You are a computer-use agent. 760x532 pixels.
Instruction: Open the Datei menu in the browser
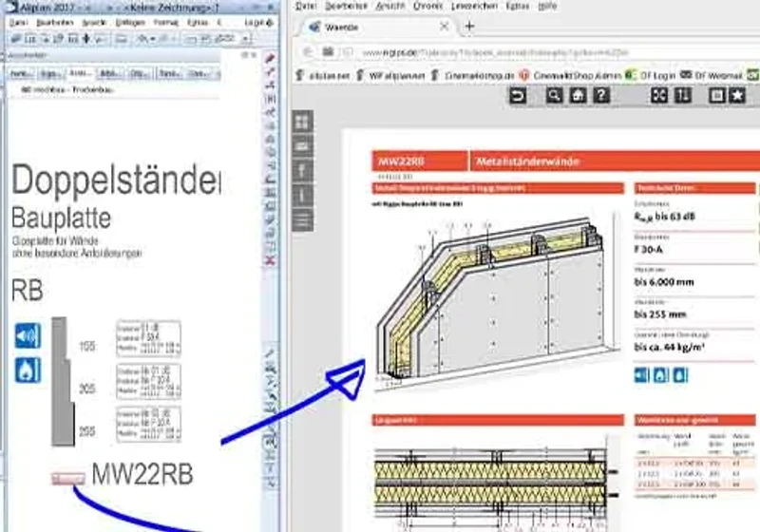coord(305,7)
